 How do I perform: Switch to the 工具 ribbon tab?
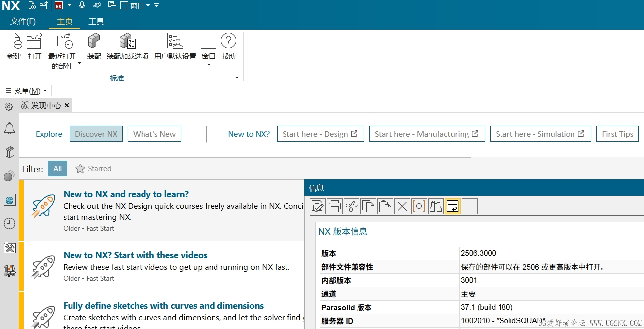96,22
